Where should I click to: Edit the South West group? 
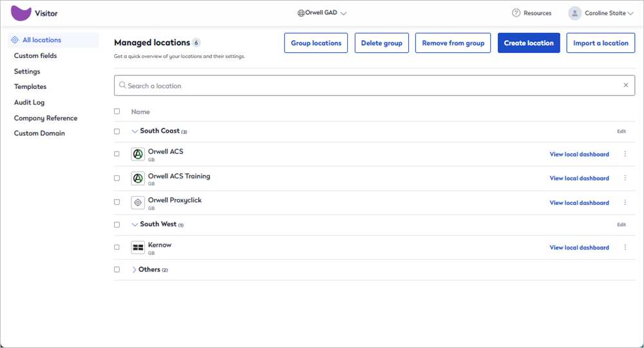click(x=621, y=225)
